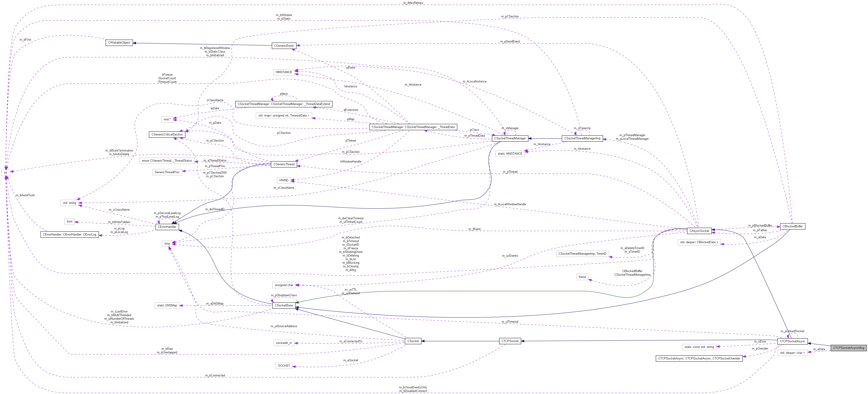
Task: Open the CAsyncSocket class node
Action: [699, 231]
